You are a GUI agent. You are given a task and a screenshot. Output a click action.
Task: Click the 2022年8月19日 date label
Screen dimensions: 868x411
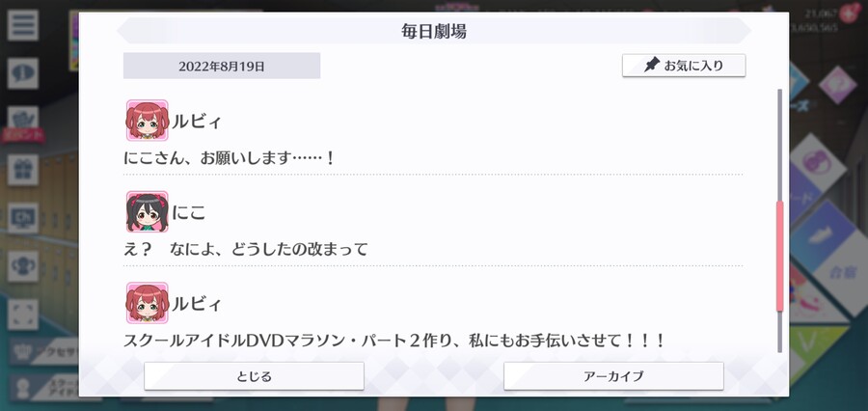click(222, 66)
